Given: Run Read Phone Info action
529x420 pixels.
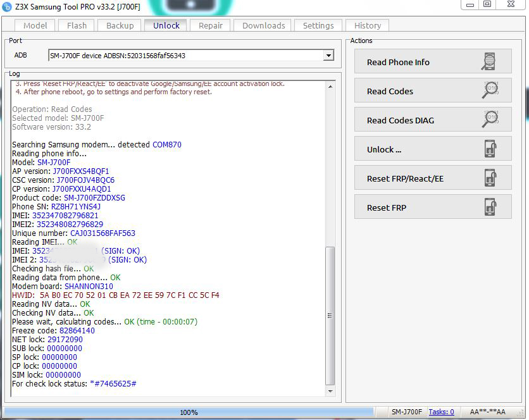Looking at the screenshot, I should [x=433, y=62].
